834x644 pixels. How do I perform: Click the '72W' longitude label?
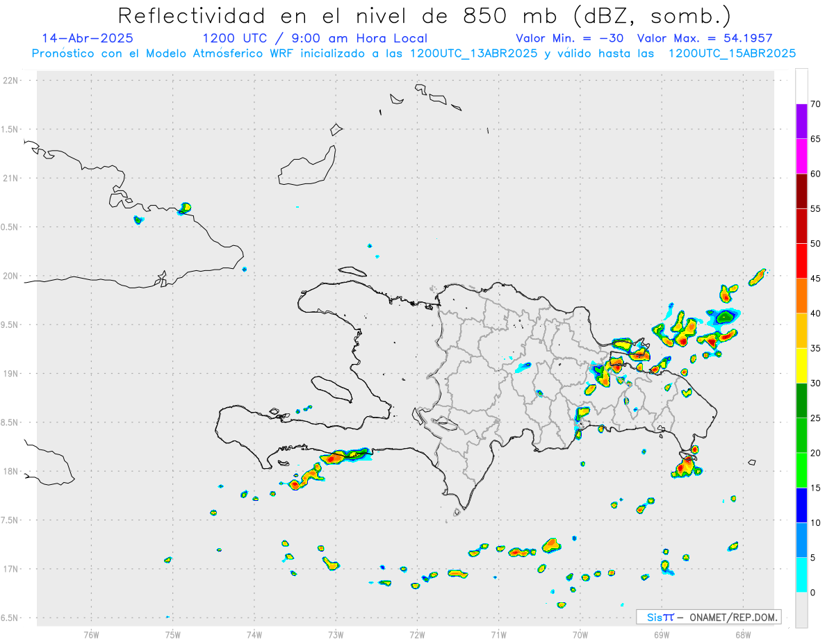[417, 634]
